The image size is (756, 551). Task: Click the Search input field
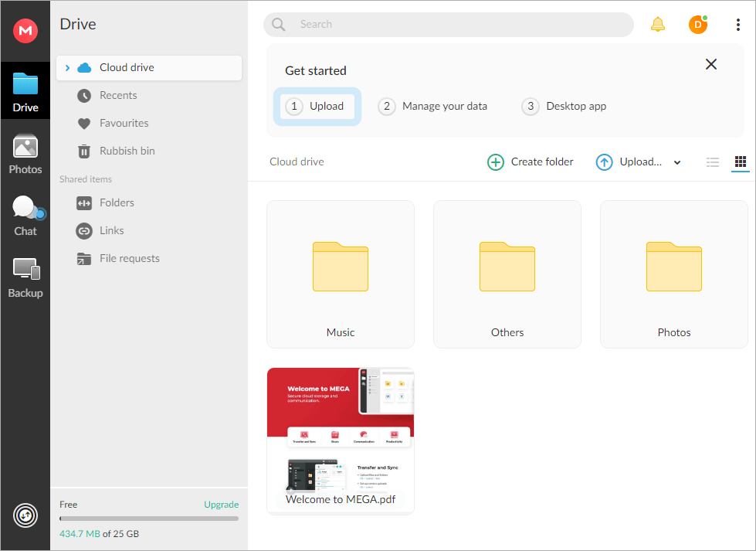(x=456, y=25)
